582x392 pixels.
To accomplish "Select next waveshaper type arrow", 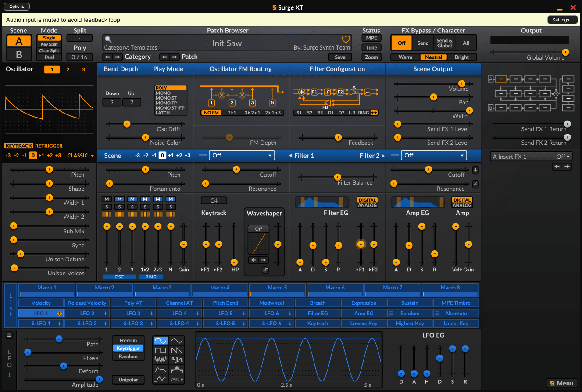I will point(264,260).
